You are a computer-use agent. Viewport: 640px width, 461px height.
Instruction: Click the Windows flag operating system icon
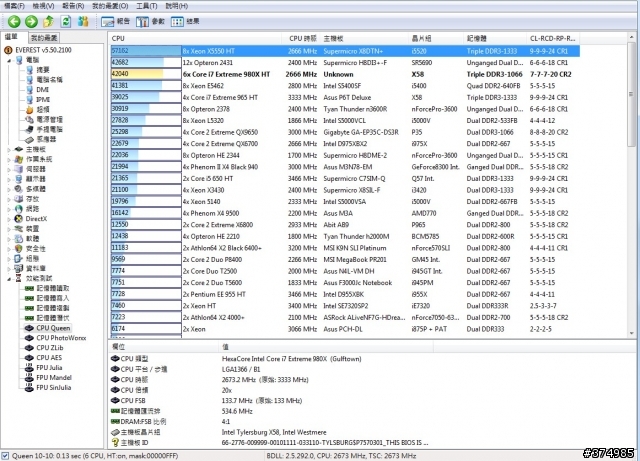click(x=19, y=159)
